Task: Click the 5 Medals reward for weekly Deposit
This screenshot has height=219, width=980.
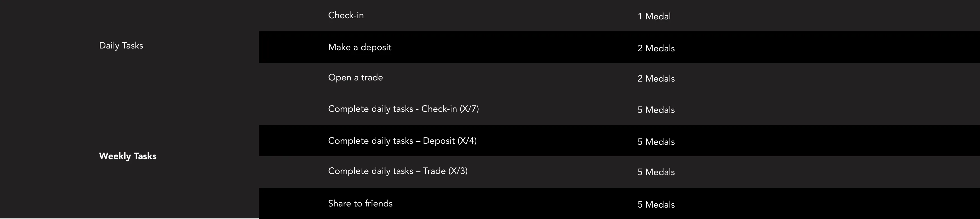Action: pos(656,142)
